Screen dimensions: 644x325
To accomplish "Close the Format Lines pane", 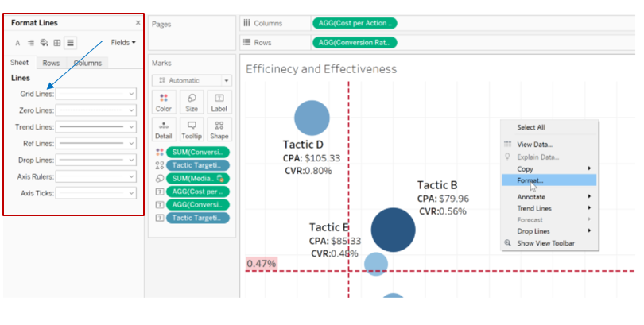I will pos(138,23).
